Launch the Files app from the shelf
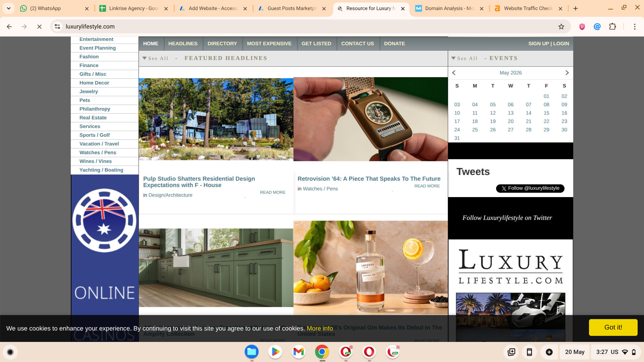This screenshot has height=362, width=644. [252, 352]
